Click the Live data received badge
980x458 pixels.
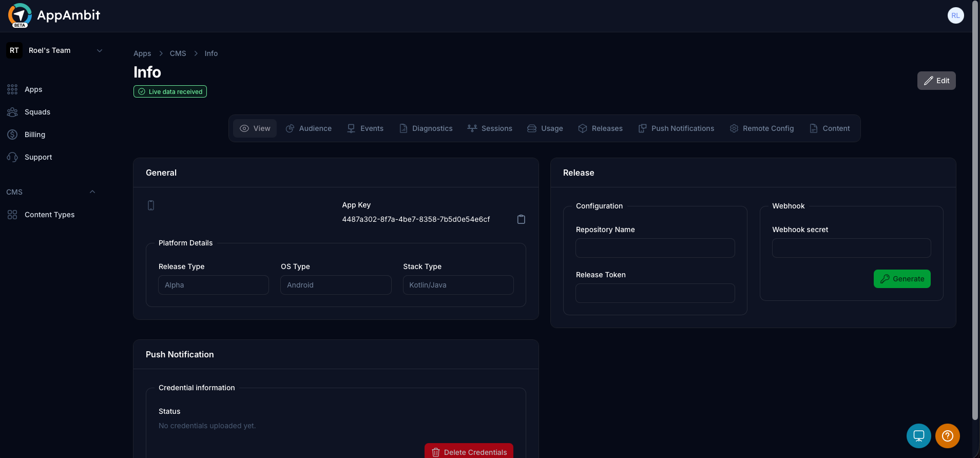tap(170, 91)
